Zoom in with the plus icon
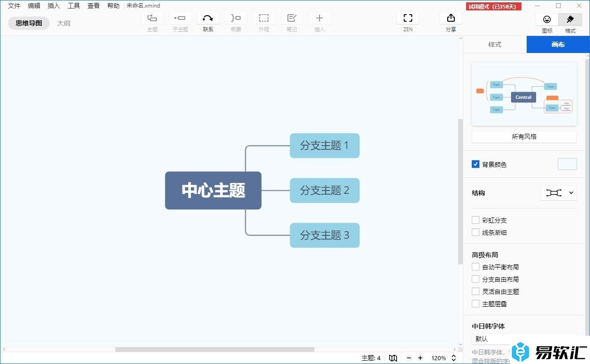Screen dimensions: 590x364 420,358
